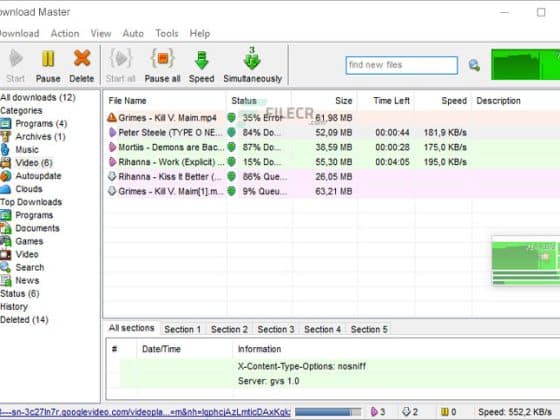Open the Tools menu
The height and width of the screenshot is (420, 560).
coord(166,34)
